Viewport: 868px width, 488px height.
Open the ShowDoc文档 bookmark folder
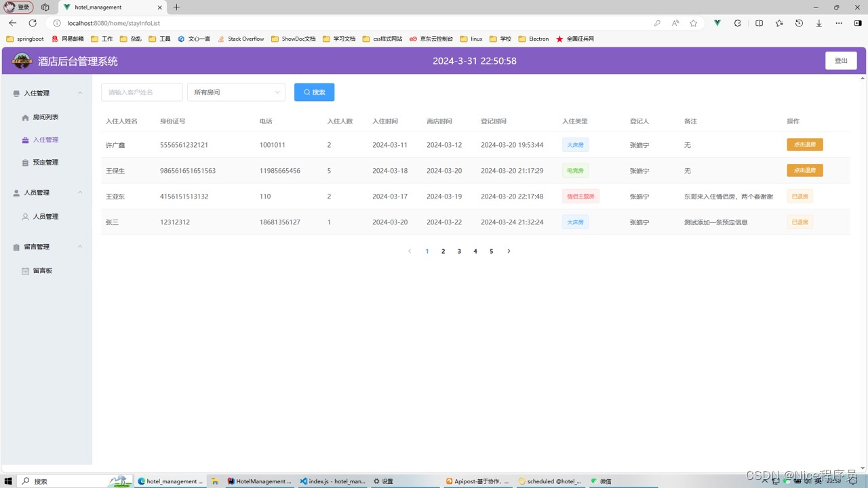[294, 39]
